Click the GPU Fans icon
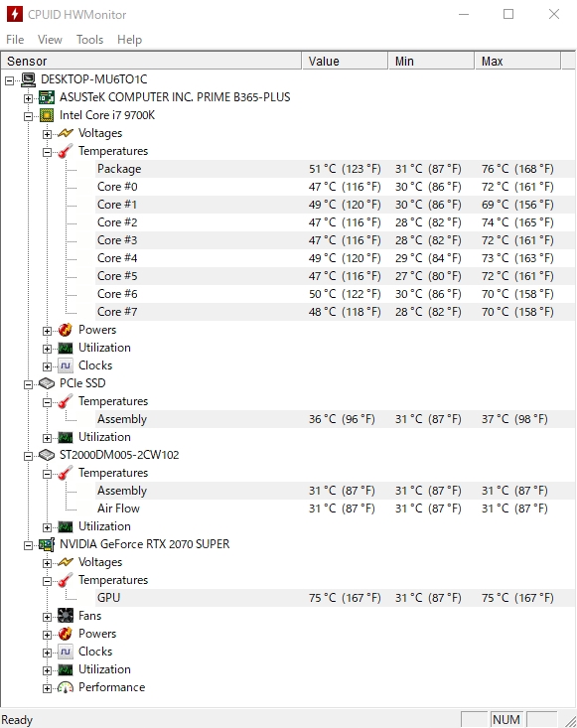The height and width of the screenshot is (728, 577). [66, 616]
